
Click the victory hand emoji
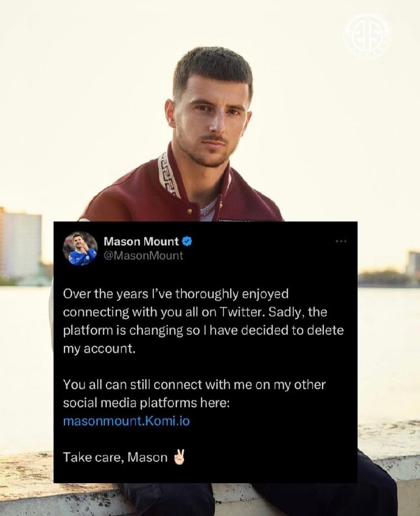180,457
